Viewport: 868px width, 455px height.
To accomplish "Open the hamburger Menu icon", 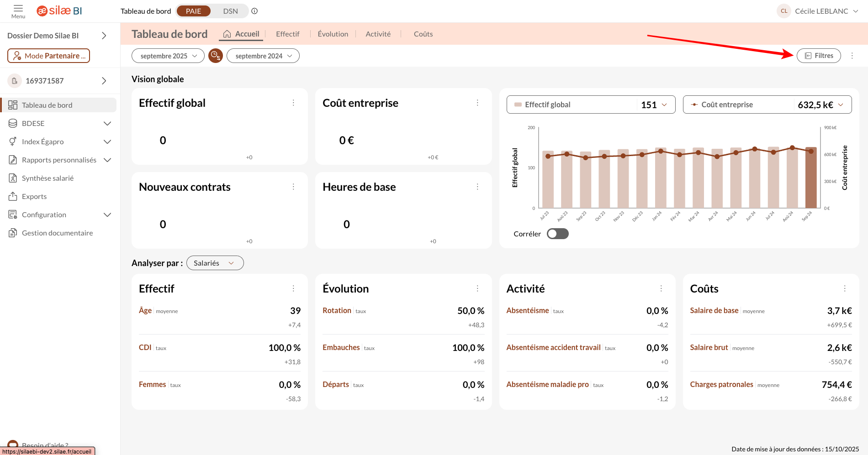I will (18, 9).
